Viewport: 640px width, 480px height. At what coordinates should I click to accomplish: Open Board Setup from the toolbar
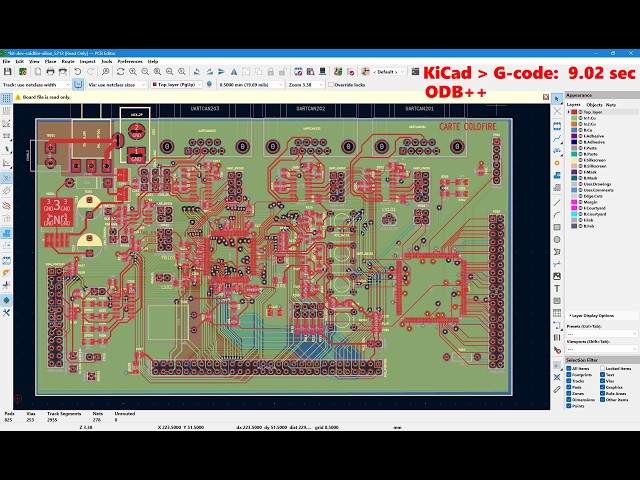(23, 72)
